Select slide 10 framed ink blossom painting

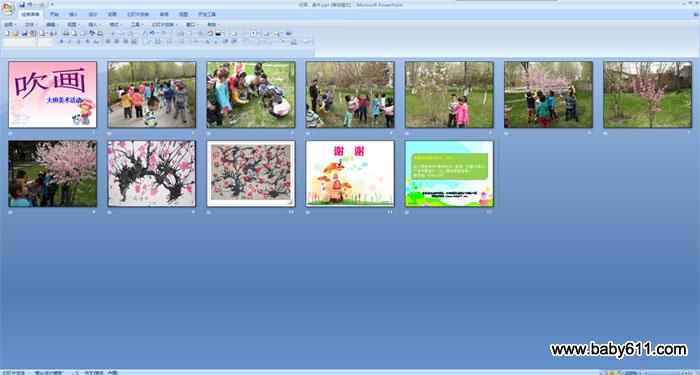point(251,173)
